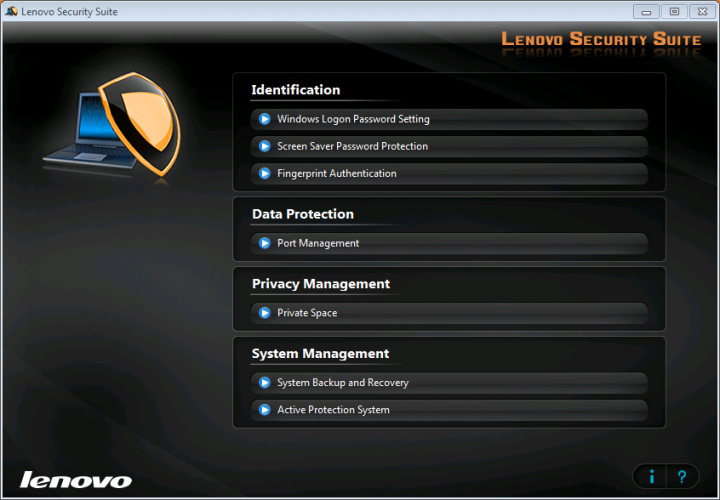
Task: Click the System Management section heading
Action: pos(321,354)
